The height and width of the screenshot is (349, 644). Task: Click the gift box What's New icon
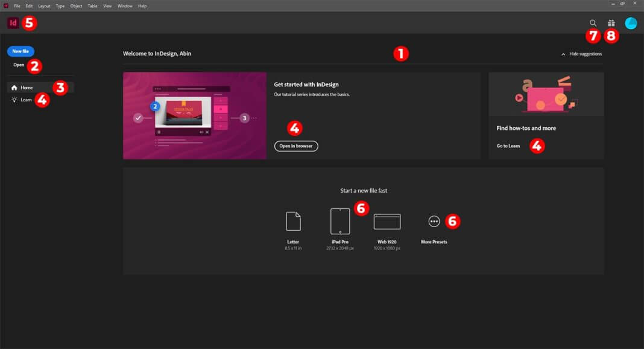tap(611, 23)
